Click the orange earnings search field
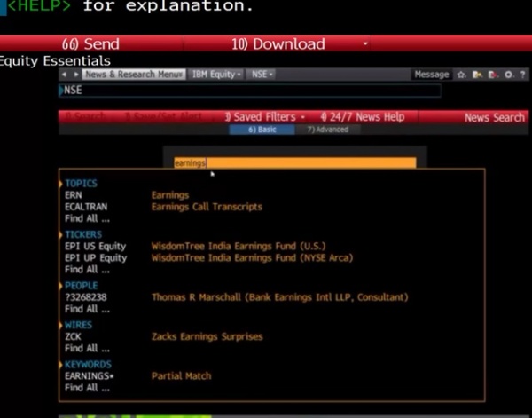Viewport: 532px width, 418px height. (x=295, y=162)
